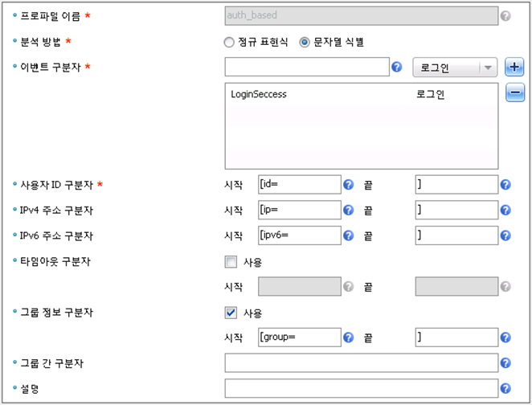Select LoginSeccess row in event list
The width and height of the screenshot is (532, 405).
362,94
